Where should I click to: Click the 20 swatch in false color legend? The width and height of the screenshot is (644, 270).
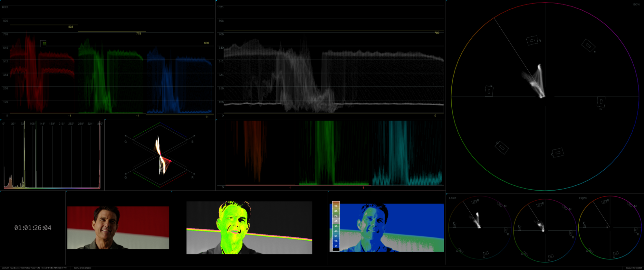click(336, 241)
